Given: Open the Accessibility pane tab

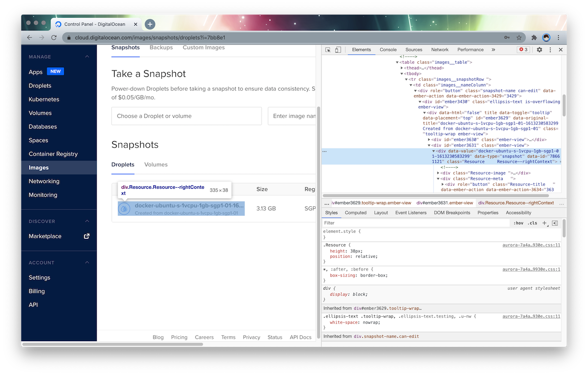Looking at the screenshot, I should 518,213.
